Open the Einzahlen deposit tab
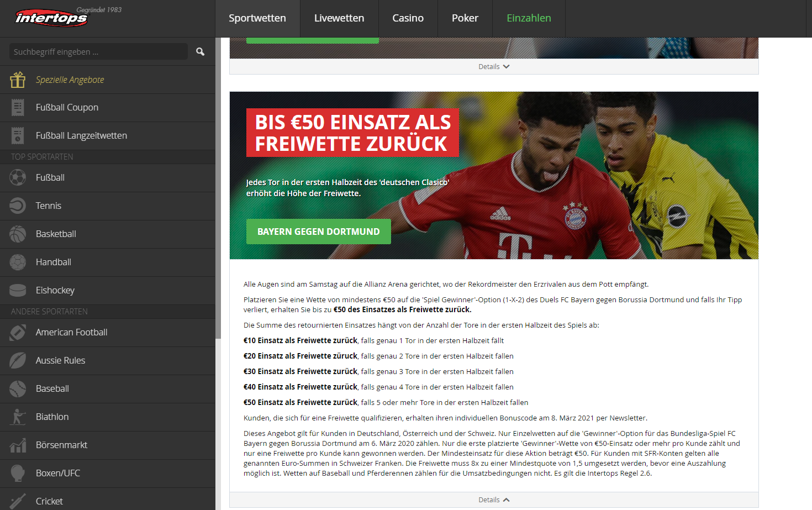Viewport: 812px width, 510px height. tap(529, 18)
